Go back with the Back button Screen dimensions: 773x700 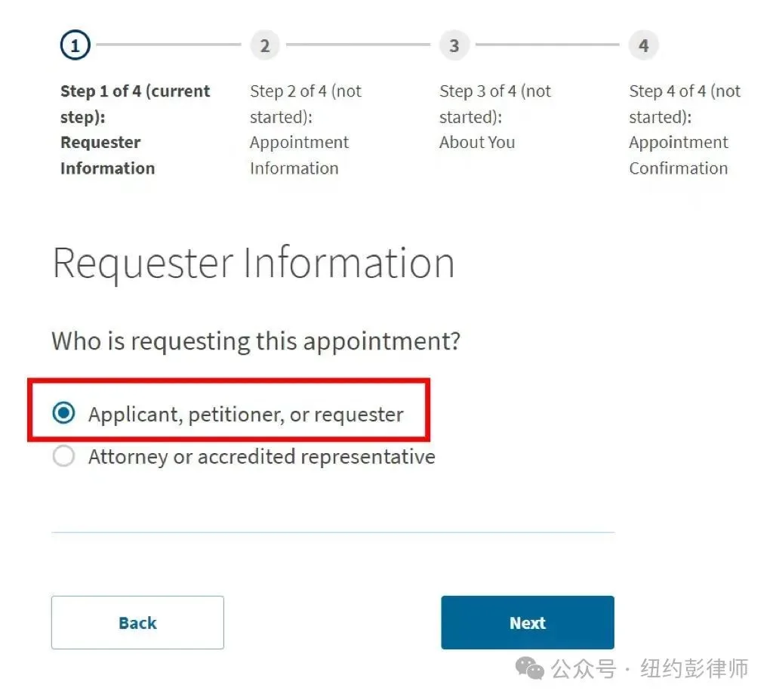pos(137,622)
